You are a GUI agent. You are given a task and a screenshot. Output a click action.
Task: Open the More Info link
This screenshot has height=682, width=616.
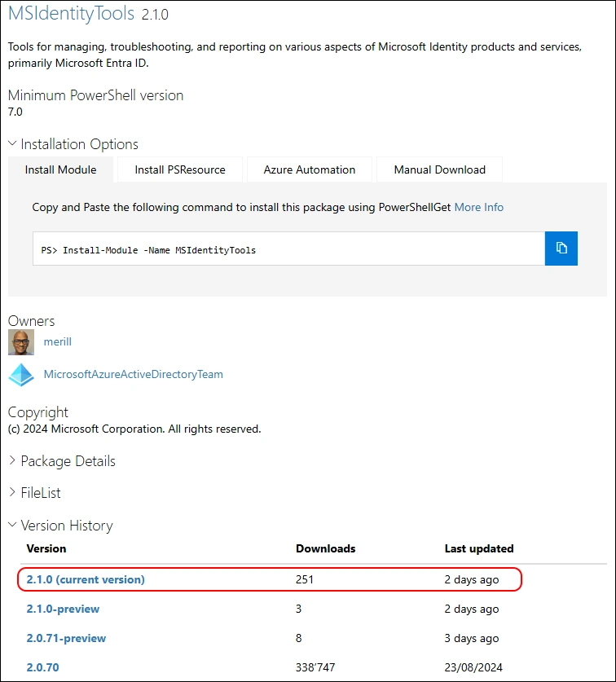478,207
